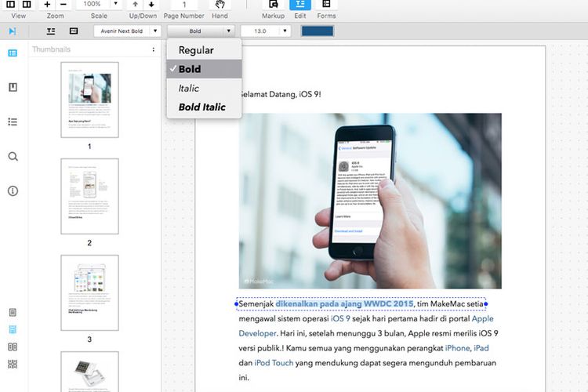Switch to single page display icon
The width and height of the screenshot is (588, 392).
[13, 313]
